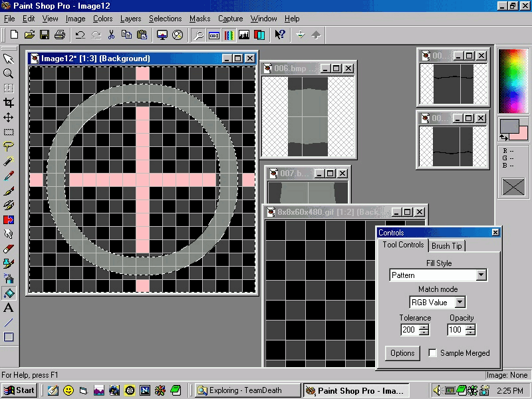Select the Crop tool

click(9, 102)
